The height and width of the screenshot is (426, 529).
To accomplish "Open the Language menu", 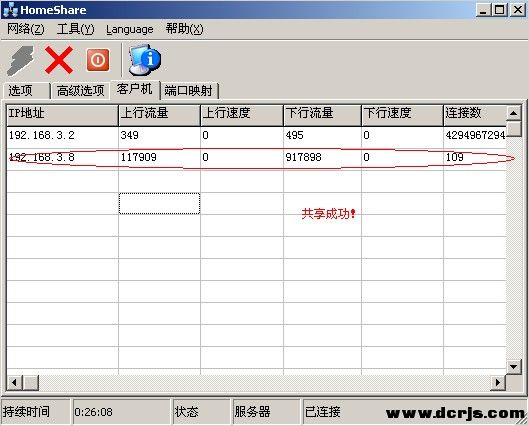I will tap(130, 29).
